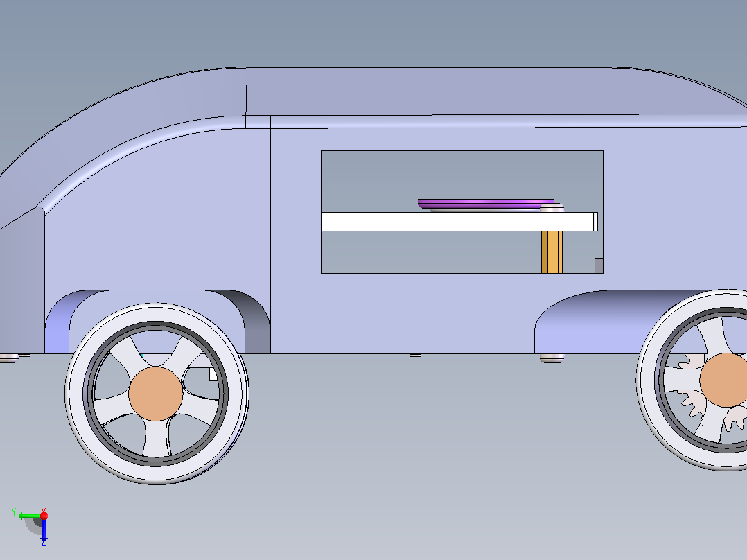Viewport: 747px width, 560px height.
Task: Click the blue Z label on the triad
Action: pos(44,543)
